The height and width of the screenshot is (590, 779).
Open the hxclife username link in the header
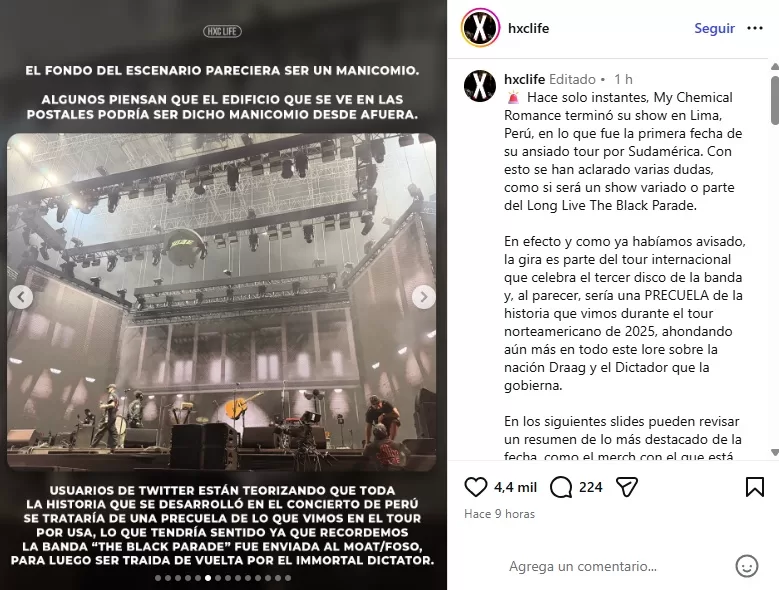click(x=529, y=28)
